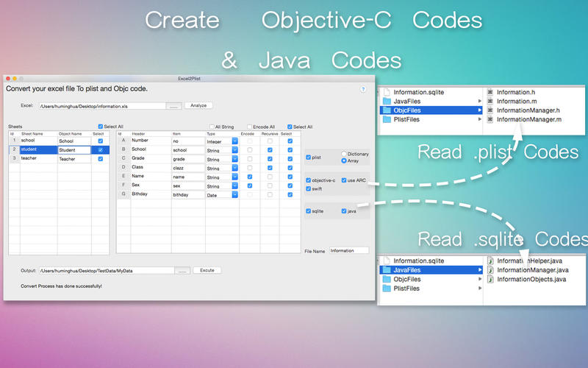Click InformationHelper.java file icon
Screen dimensions: 588x368
pyautogui.click(x=490, y=261)
